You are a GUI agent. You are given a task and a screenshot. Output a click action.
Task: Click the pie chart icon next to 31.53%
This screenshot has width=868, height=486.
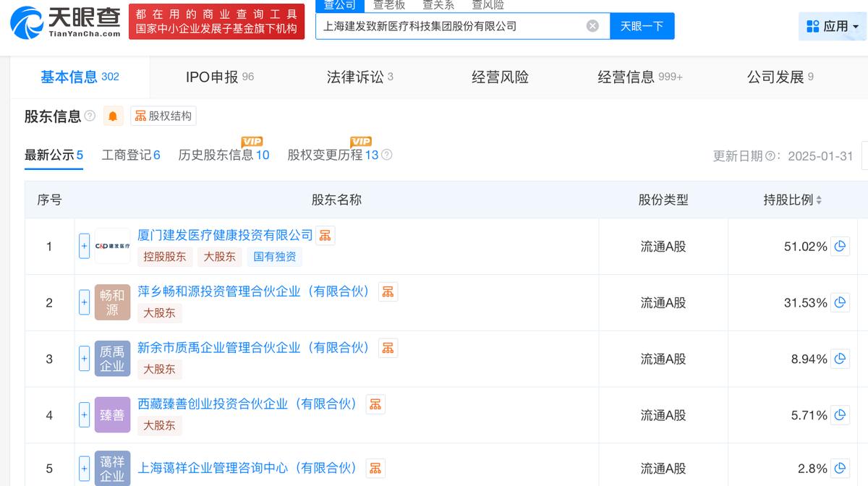click(840, 303)
